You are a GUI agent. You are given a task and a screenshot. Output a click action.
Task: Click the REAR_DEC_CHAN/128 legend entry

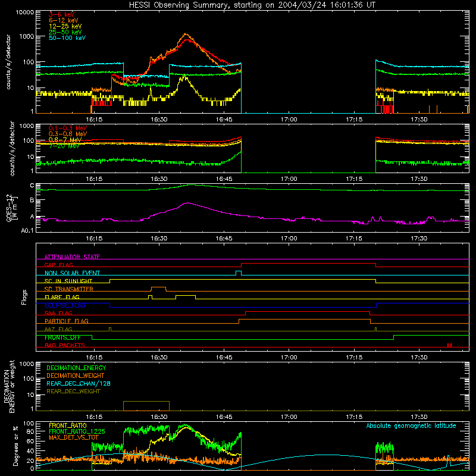pos(79,383)
